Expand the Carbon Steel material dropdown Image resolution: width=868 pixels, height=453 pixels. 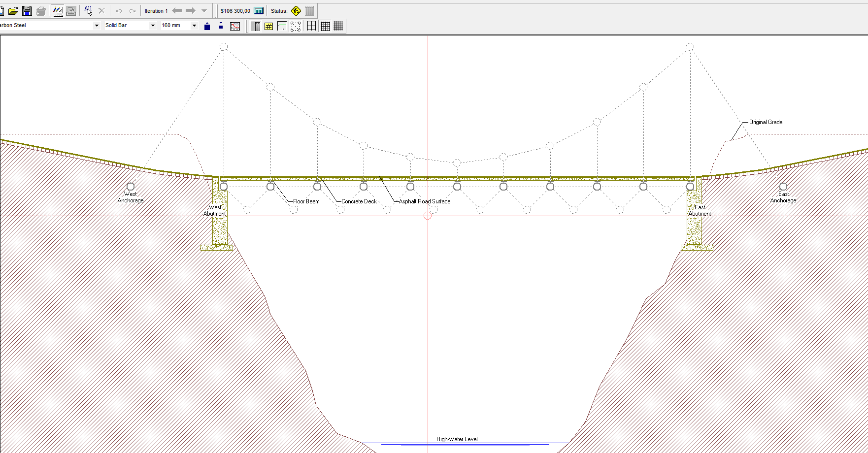tap(97, 26)
